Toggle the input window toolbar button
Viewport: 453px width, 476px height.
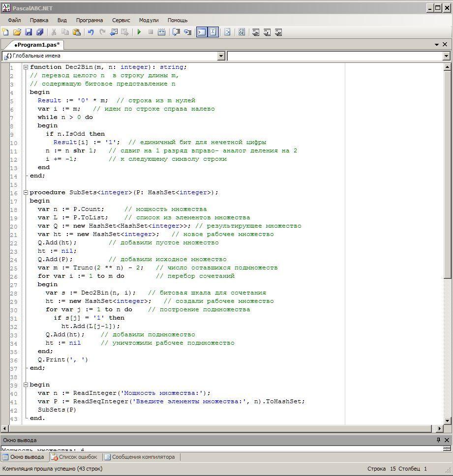coord(213,32)
